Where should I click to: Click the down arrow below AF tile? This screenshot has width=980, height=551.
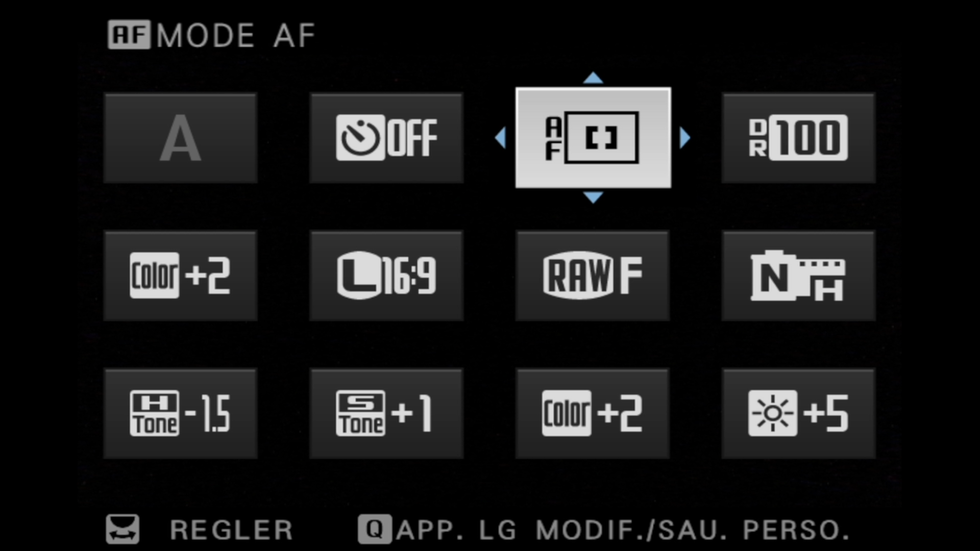tap(593, 197)
